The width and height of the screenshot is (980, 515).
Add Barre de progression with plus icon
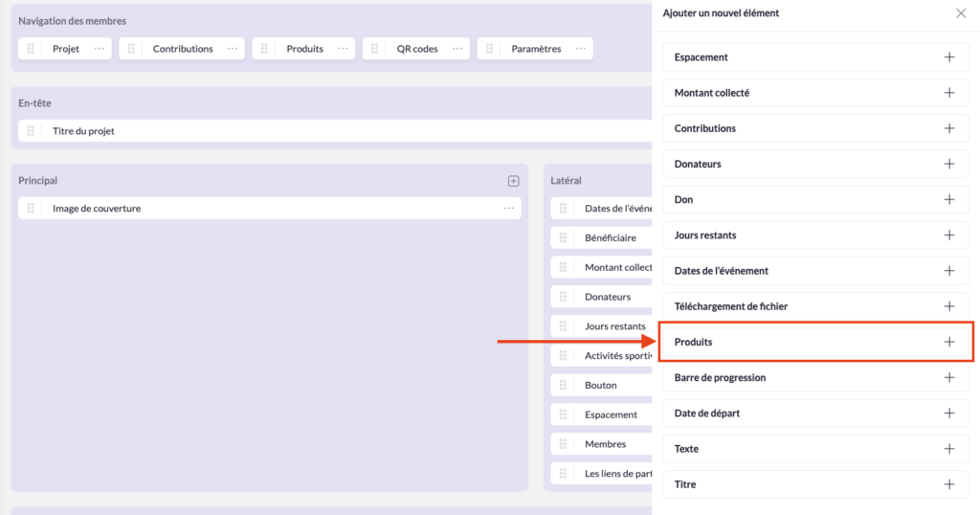pos(948,377)
